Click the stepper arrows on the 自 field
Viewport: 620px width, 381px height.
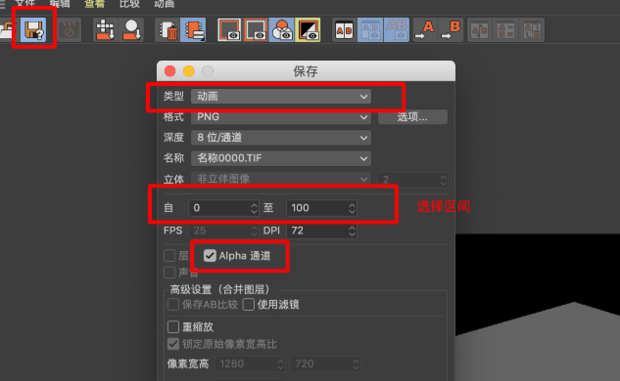coord(254,208)
